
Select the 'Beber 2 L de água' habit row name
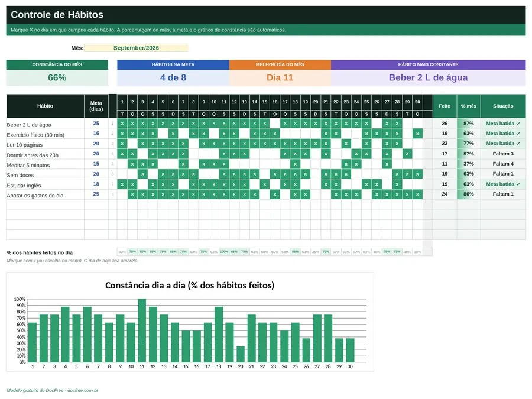pyautogui.click(x=45, y=125)
